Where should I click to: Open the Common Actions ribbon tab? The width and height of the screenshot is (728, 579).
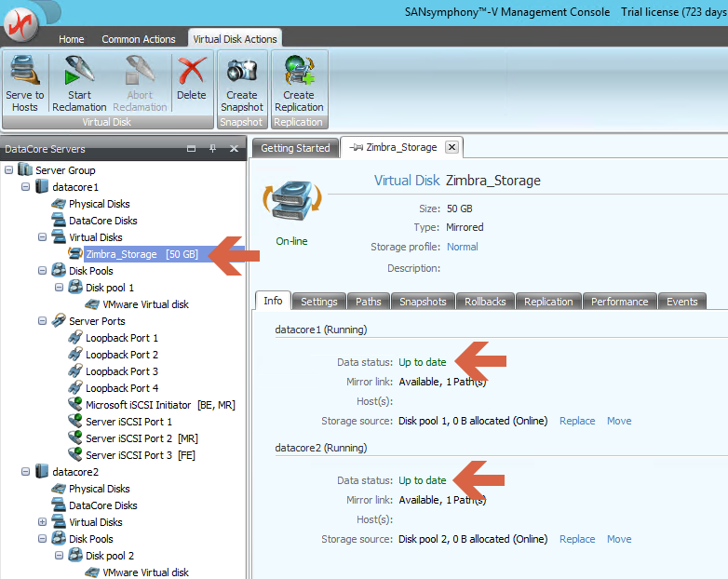[139, 39]
